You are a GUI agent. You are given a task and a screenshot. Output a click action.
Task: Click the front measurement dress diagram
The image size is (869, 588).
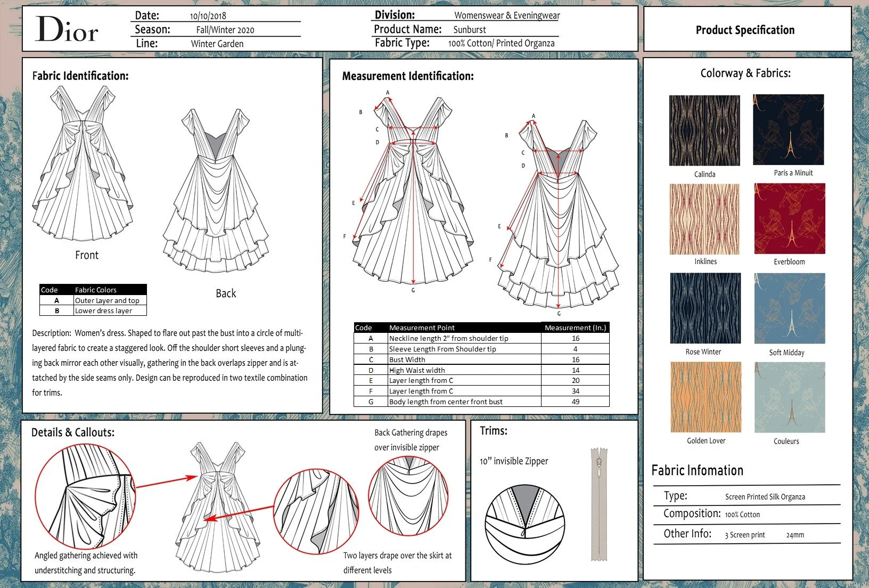(x=413, y=191)
